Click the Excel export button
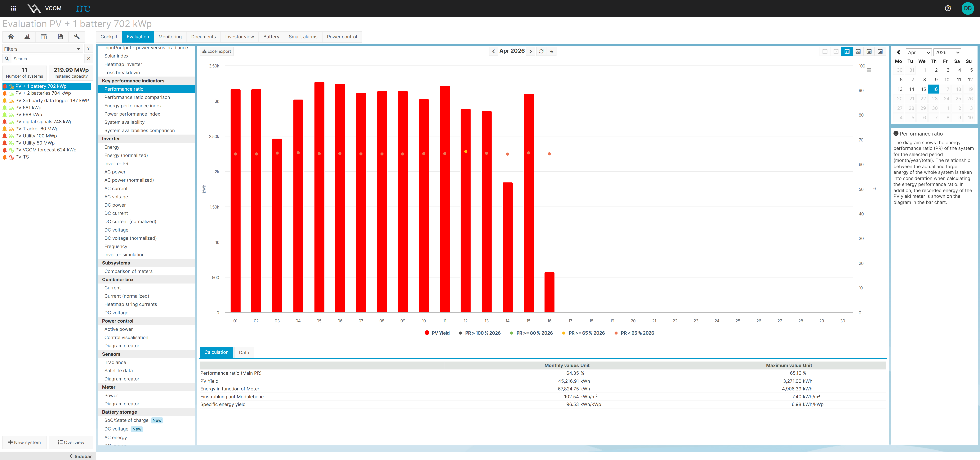The height and width of the screenshot is (460, 980). pyautogui.click(x=216, y=51)
